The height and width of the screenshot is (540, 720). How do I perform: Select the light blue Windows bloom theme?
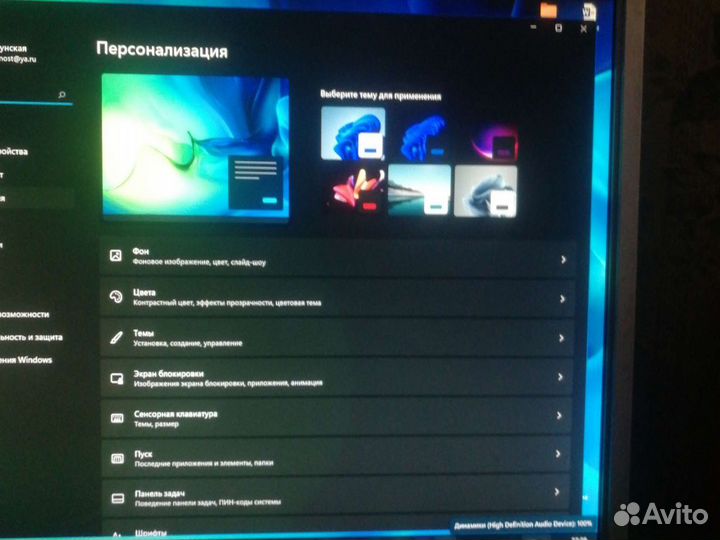pyautogui.click(x=353, y=133)
